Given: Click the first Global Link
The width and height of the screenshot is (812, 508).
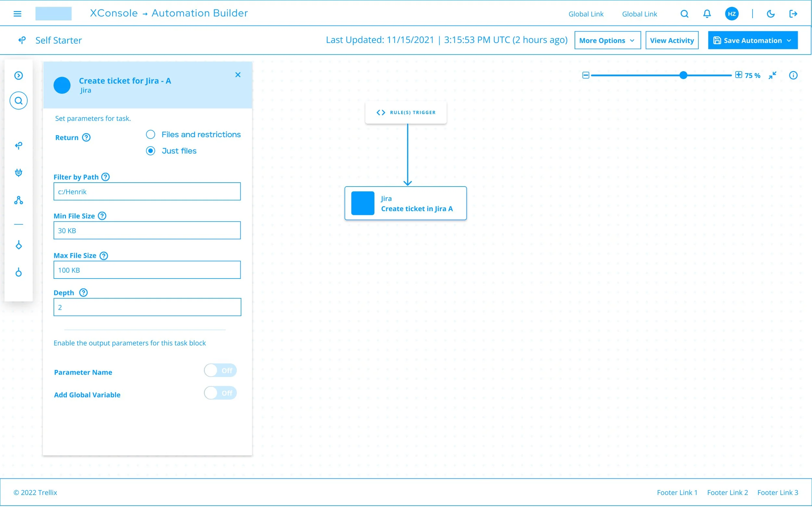Looking at the screenshot, I should 586,14.
